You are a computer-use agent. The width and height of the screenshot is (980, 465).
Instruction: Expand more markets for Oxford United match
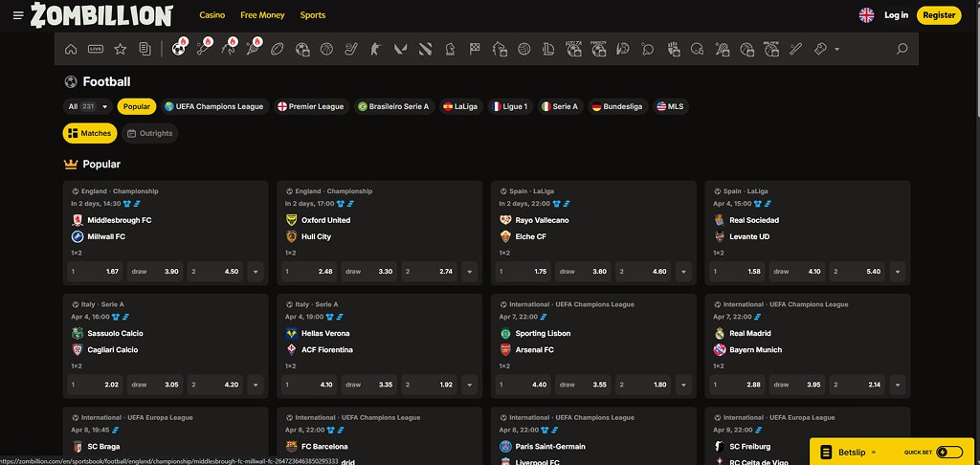[x=469, y=272]
